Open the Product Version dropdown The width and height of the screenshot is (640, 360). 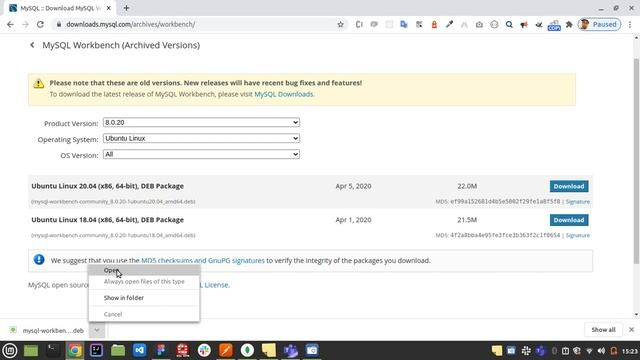(201, 122)
